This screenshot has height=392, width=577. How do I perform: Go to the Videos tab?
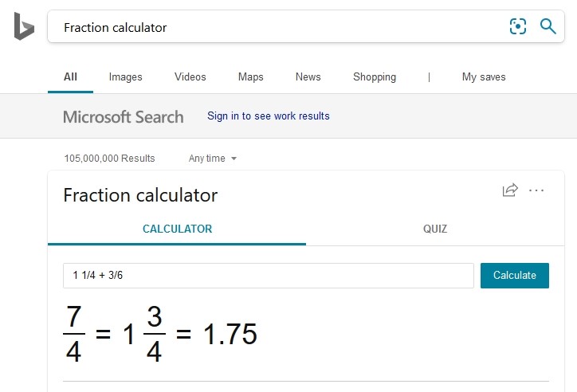(190, 77)
